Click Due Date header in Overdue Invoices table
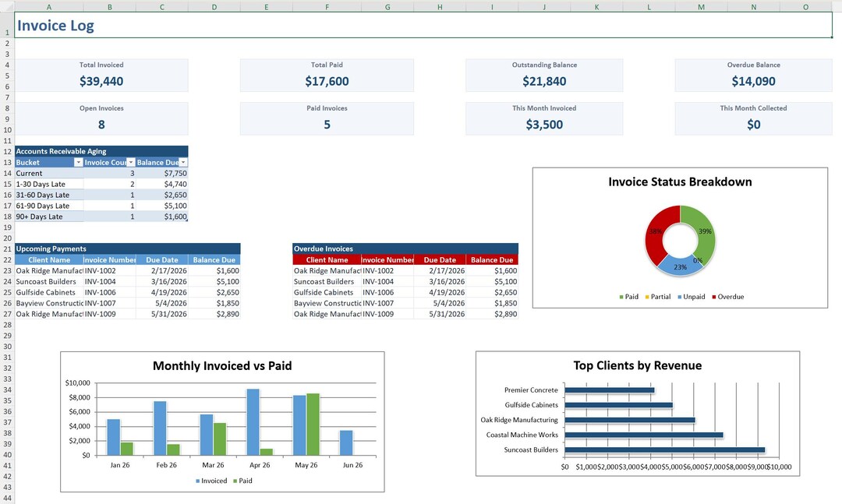This screenshot has width=842, height=504. click(440, 259)
